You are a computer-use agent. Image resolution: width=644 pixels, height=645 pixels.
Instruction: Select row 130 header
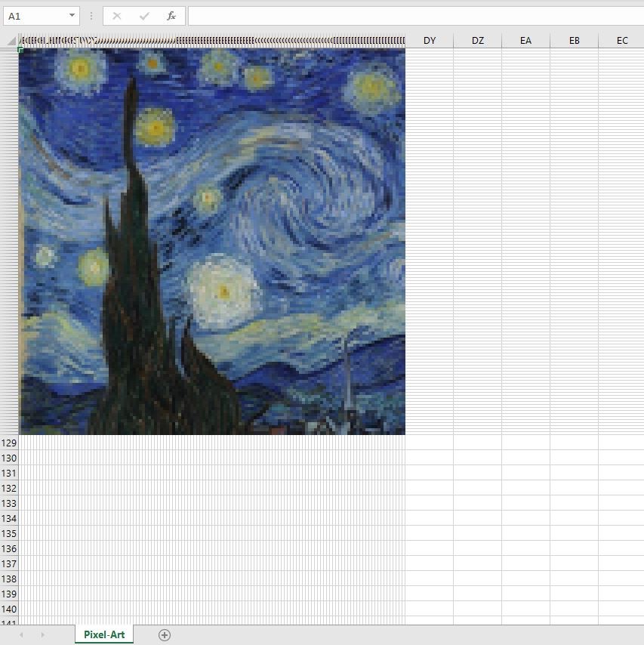coord(9,458)
